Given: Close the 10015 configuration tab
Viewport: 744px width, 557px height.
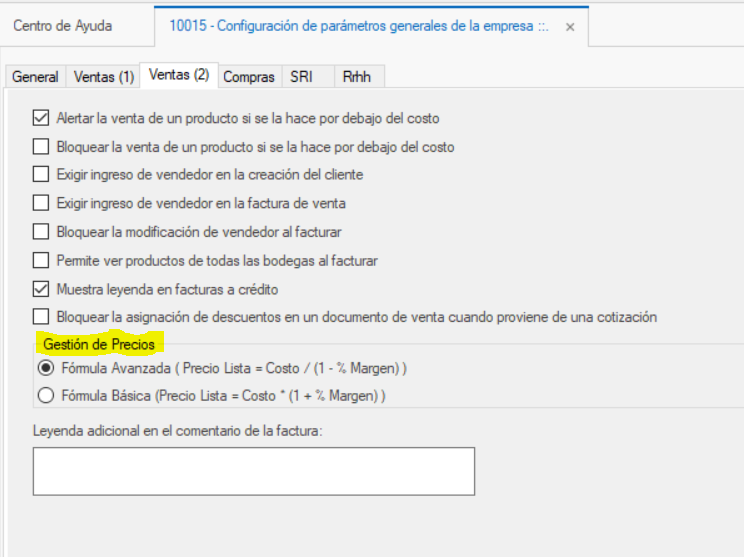Looking at the screenshot, I should [570, 27].
